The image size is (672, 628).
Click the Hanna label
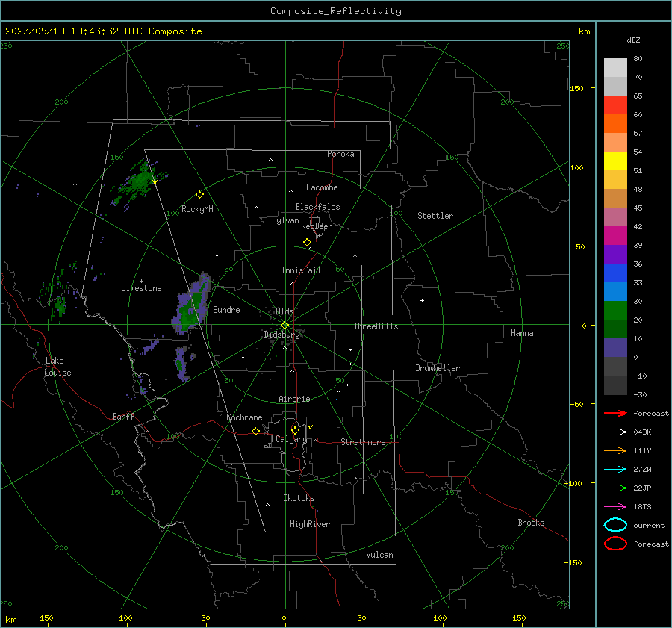(522, 333)
